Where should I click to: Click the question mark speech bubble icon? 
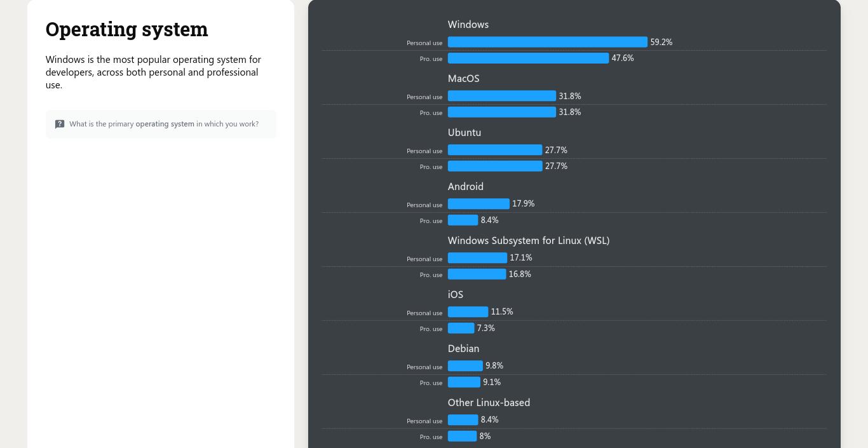click(59, 124)
